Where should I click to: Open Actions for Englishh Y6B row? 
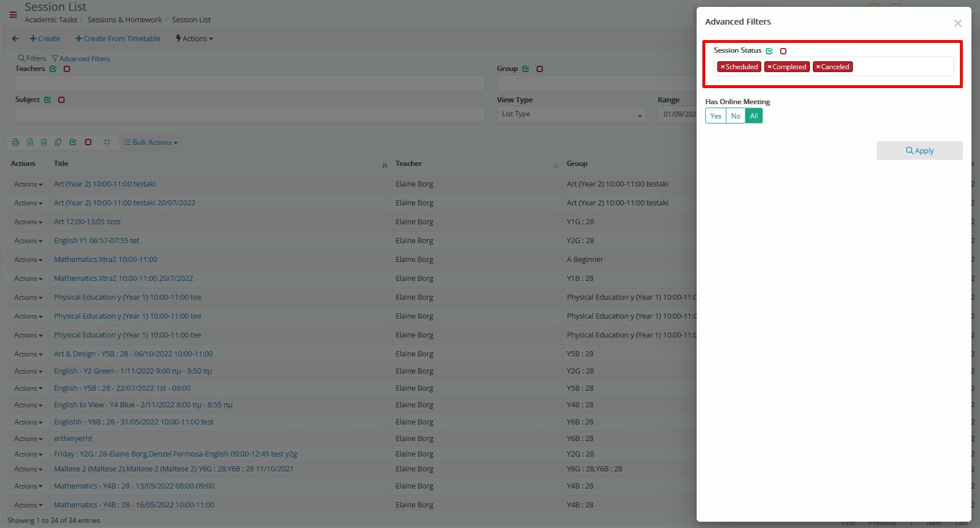pyautogui.click(x=28, y=422)
